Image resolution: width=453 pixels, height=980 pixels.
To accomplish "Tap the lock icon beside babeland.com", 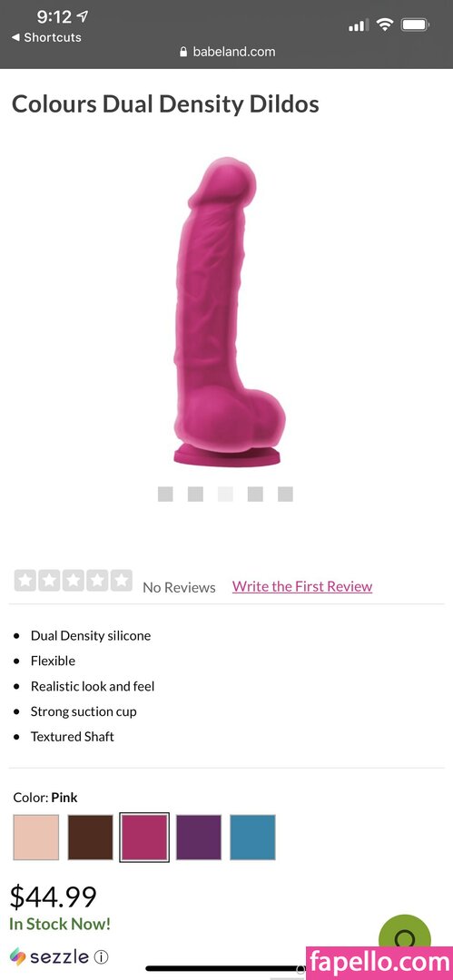I will [x=183, y=53].
